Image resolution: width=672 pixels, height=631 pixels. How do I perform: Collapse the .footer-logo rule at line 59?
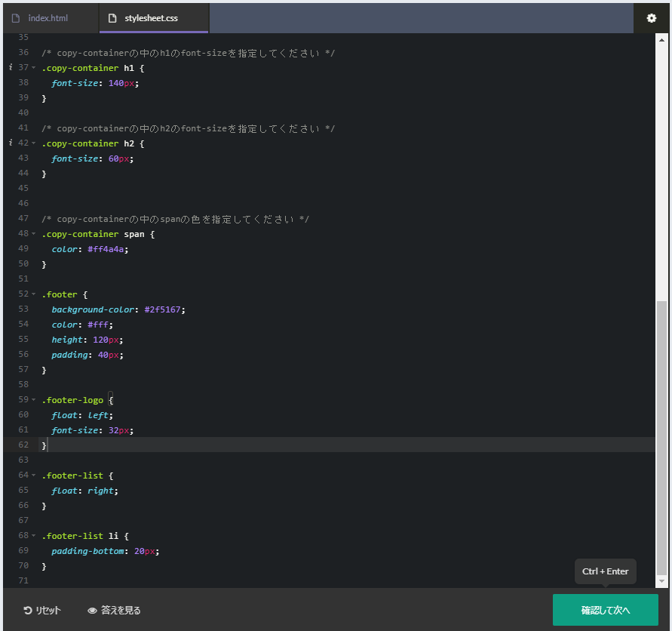tap(33, 399)
